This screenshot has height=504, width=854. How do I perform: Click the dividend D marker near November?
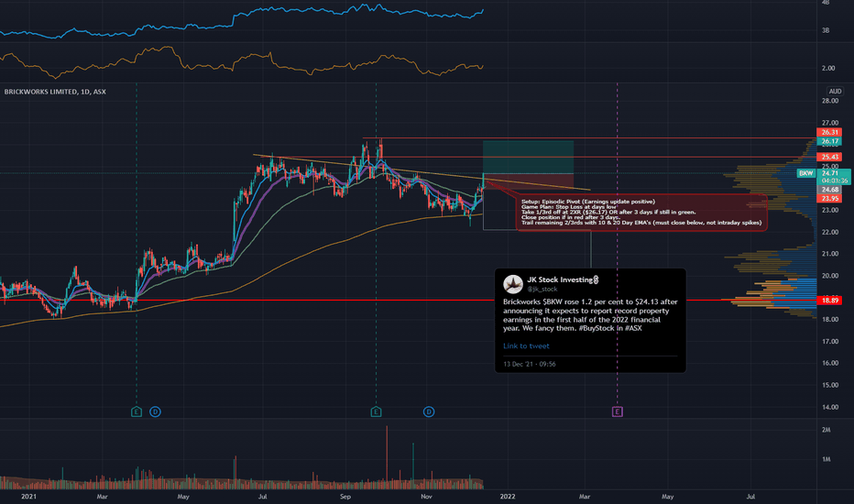429,411
